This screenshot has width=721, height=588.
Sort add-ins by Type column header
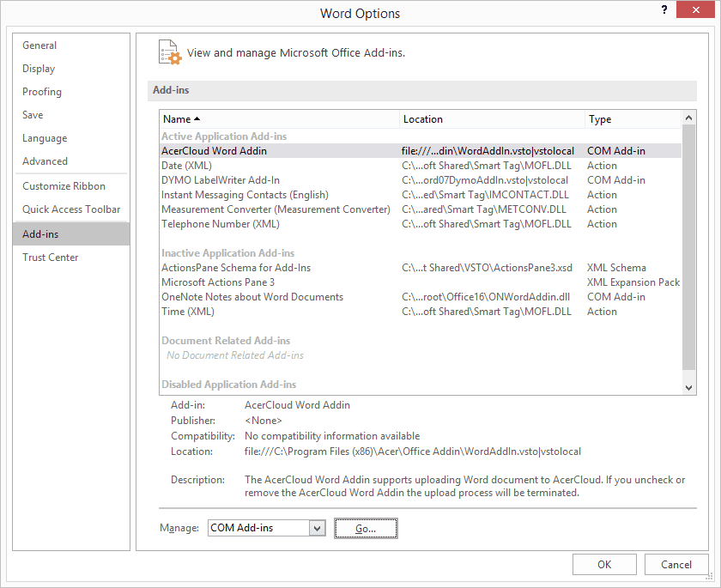pyautogui.click(x=633, y=119)
